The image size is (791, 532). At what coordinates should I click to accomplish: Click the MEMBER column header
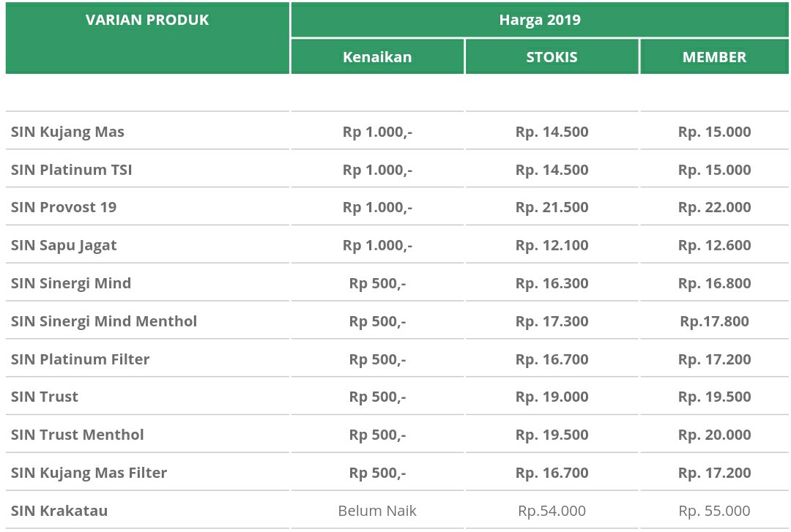click(x=714, y=57)
